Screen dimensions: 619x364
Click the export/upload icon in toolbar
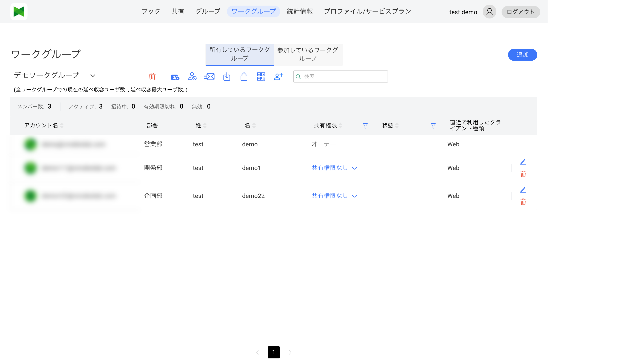(x=244, y=76)
